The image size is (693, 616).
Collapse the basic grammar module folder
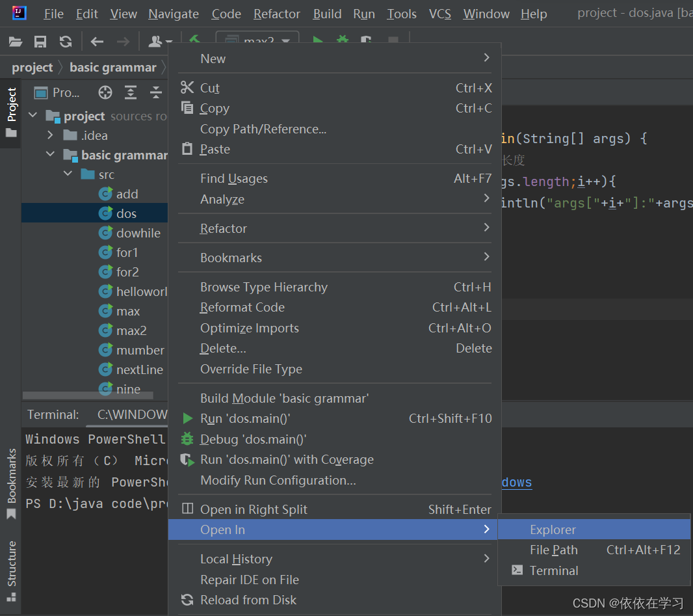click(x=51, y=154)
